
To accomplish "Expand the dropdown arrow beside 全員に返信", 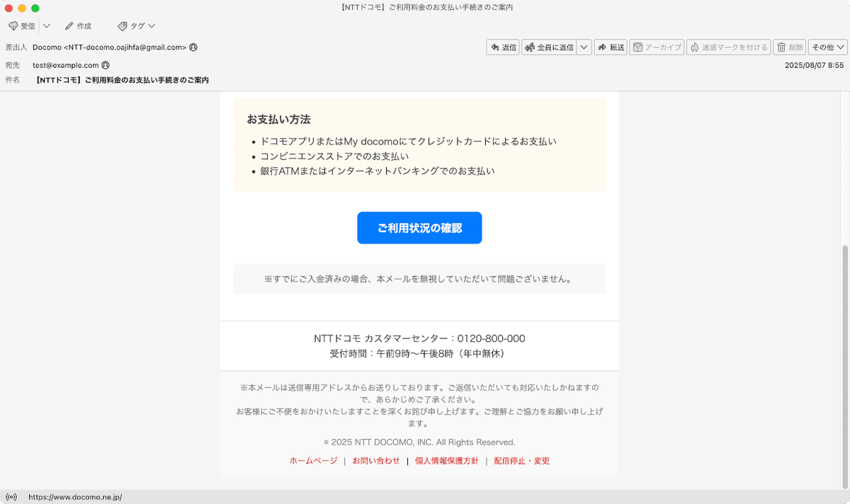I will (584, 47).
